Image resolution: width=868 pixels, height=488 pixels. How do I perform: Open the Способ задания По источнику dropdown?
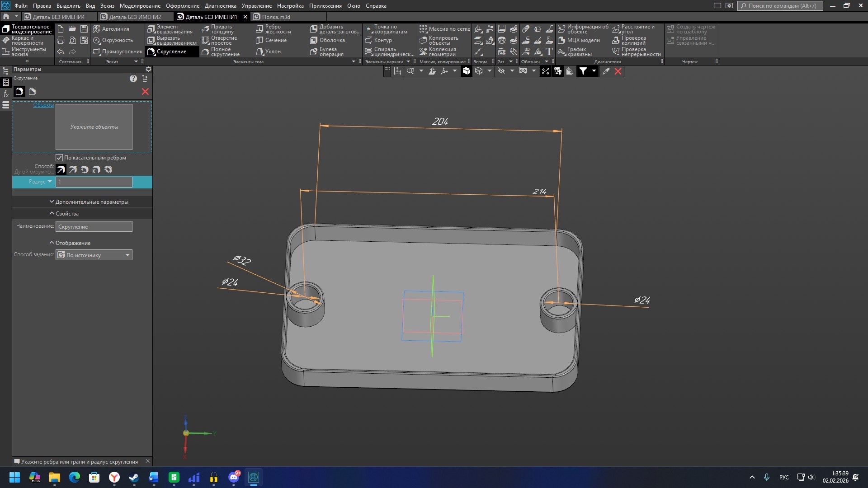point(94,255)
